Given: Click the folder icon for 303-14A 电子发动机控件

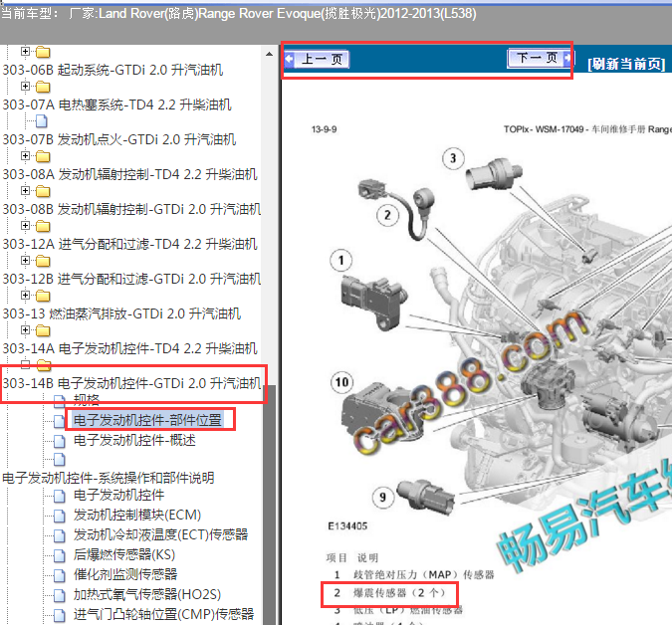Looking at the screenshot, I should point(43,330).
